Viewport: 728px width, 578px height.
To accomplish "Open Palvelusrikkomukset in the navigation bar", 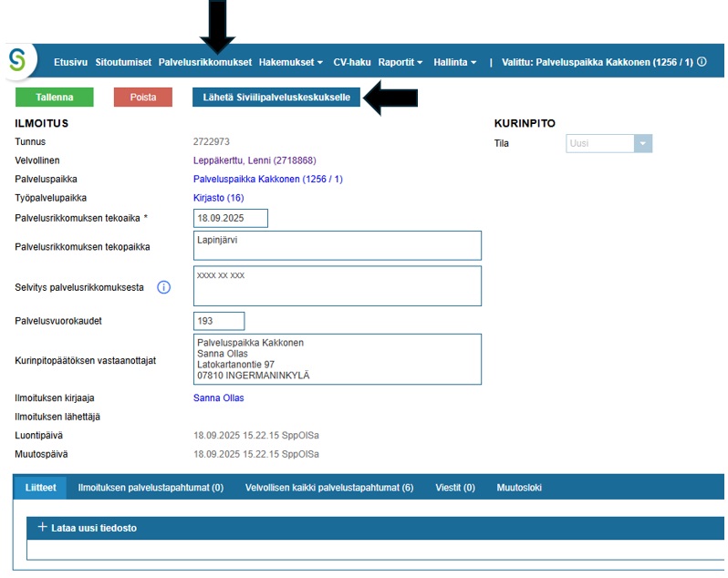I will click(204, 62).
